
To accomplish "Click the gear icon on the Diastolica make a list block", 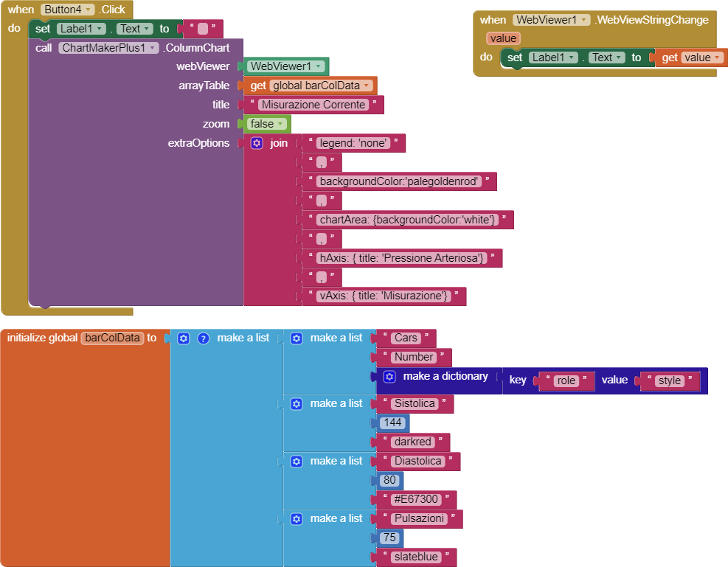I will (x=297, y=461).
